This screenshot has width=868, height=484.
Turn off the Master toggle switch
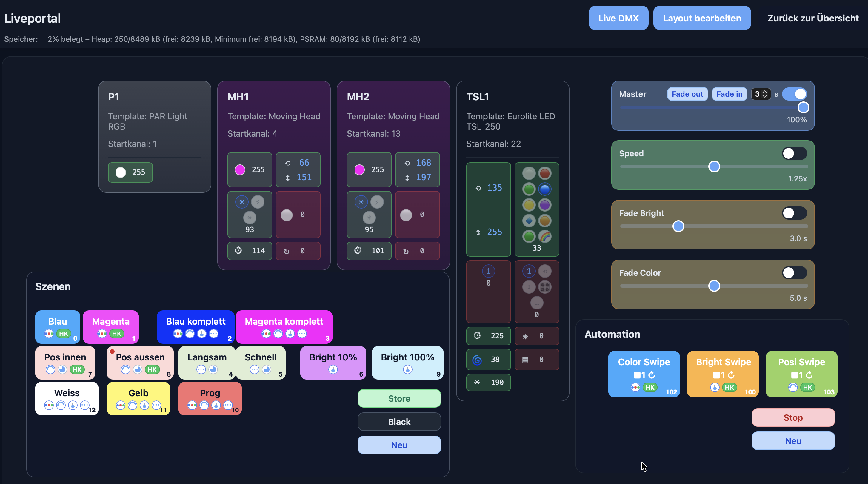[794, 94]
